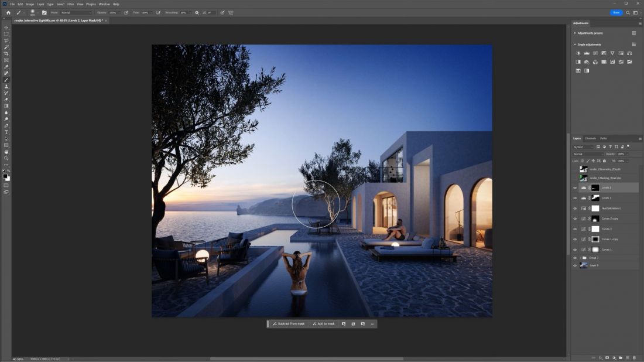This screenshot has width=644, height=362.
Task: Open more options on contextual task bar
Action: 372,324
